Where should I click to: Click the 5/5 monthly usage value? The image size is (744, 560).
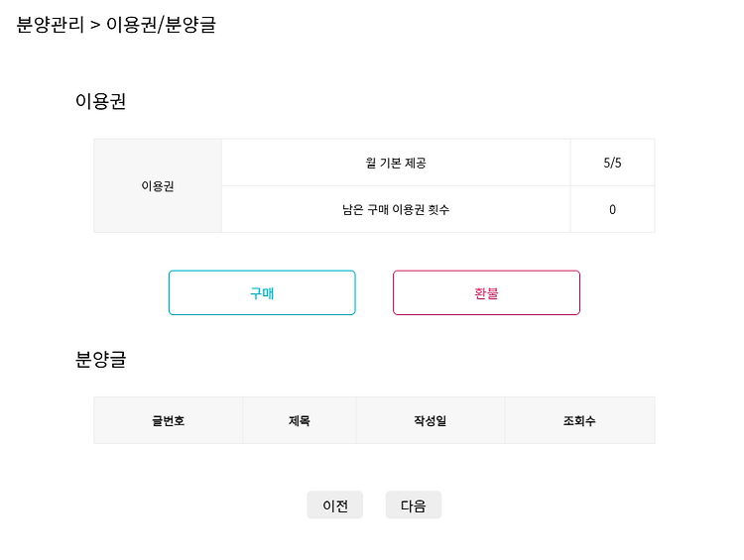(x=613, y=163)
